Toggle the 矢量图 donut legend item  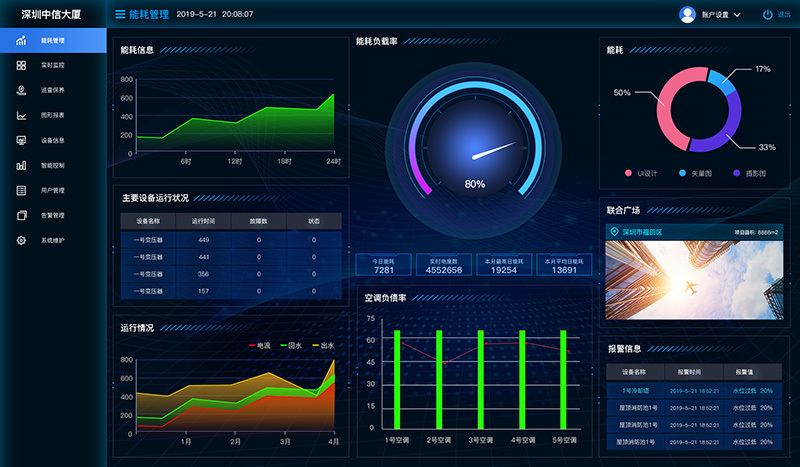(695, 174)
